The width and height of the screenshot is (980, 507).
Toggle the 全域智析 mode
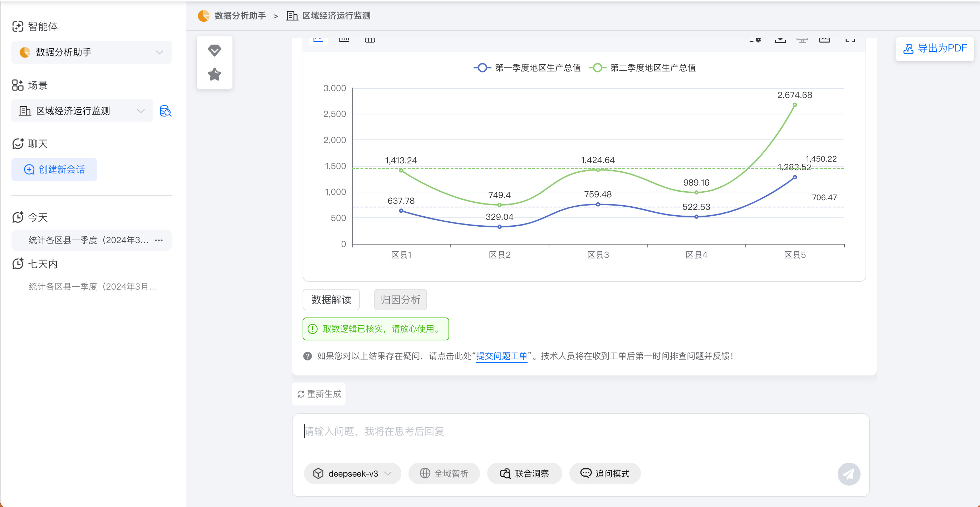pyautogui.click(x=444, y=473)
